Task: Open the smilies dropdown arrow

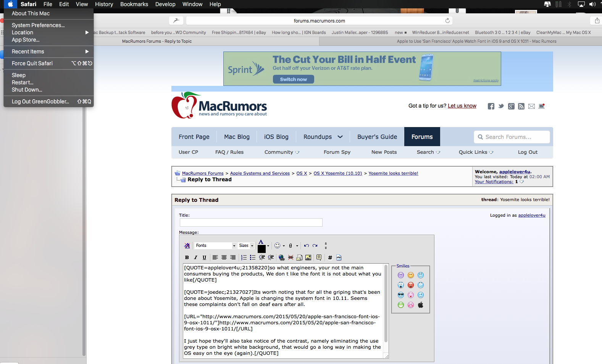Action: (284, 246)
